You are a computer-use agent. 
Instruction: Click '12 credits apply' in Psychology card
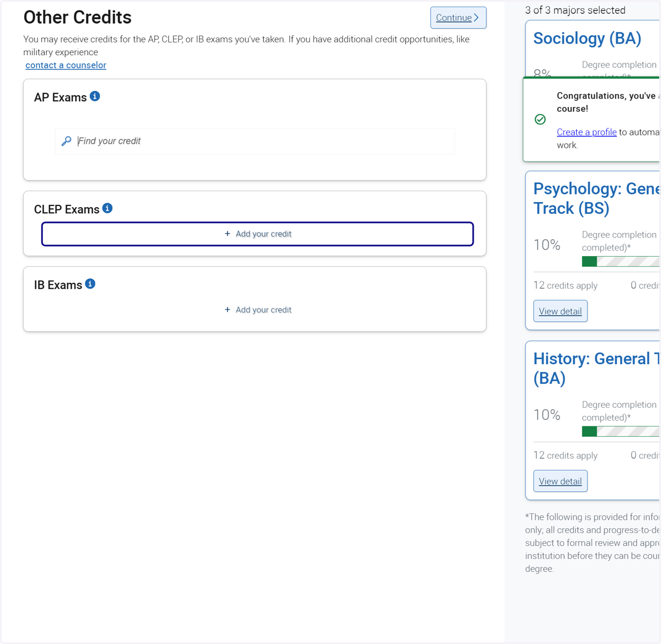click(x=565, y=285)
